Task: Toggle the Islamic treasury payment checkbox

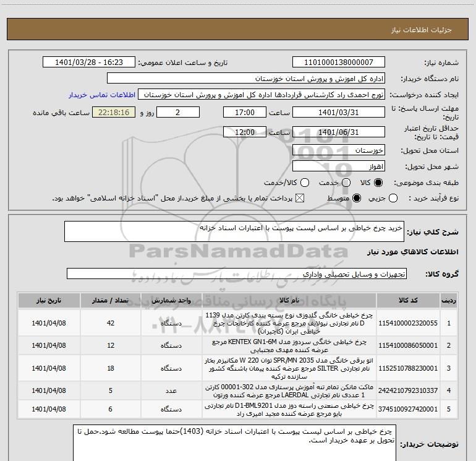Action: 300,198
